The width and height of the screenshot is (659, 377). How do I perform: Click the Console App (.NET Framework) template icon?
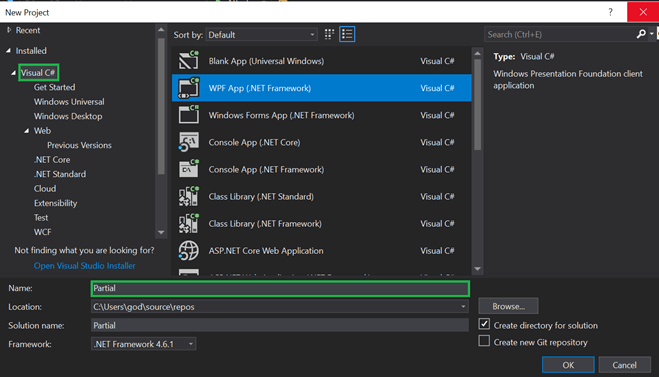(189, 169)
